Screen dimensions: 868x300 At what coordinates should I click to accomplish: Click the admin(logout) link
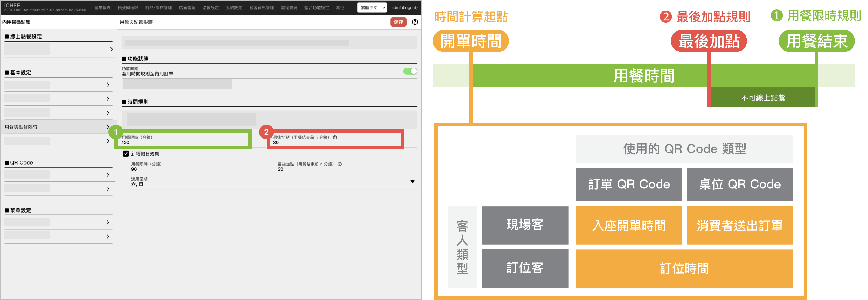point(404,7)
